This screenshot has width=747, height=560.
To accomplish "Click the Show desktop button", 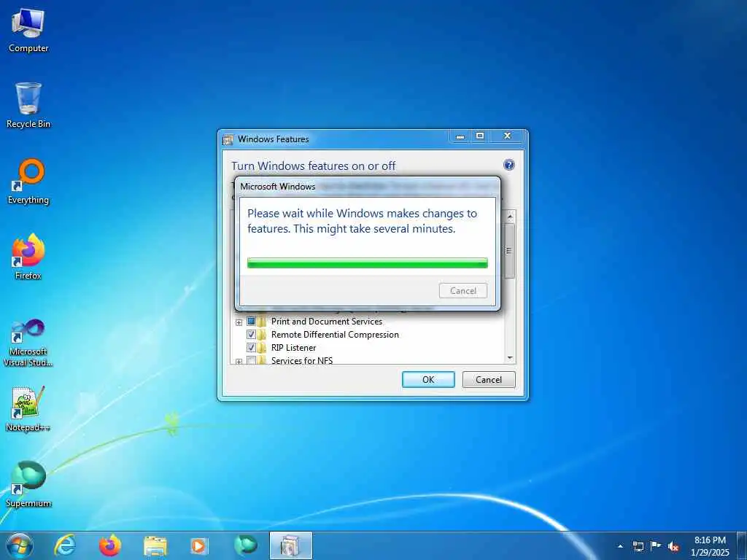I will (742, 546).
